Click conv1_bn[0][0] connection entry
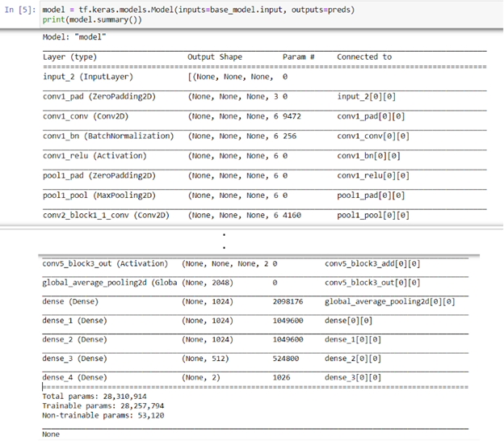 [368, 156]
